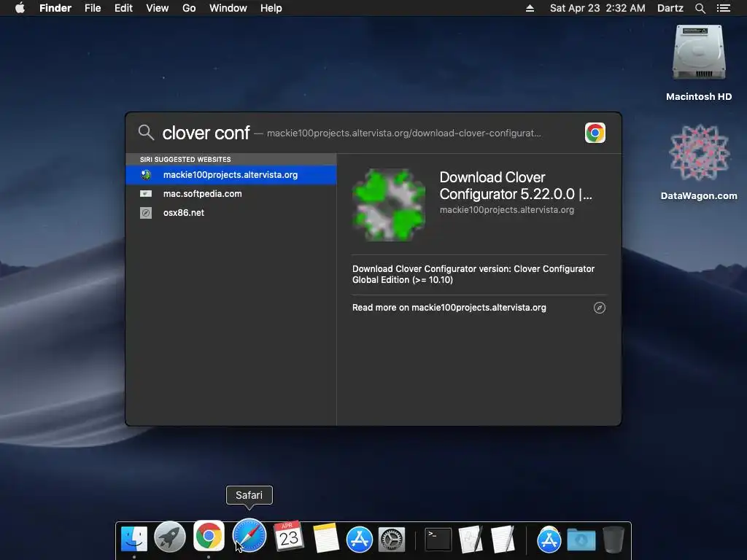Click the Chrome icon in Spotlight bar
The height and width of the screenshot is (560, 747).
[x=595, y=133]
